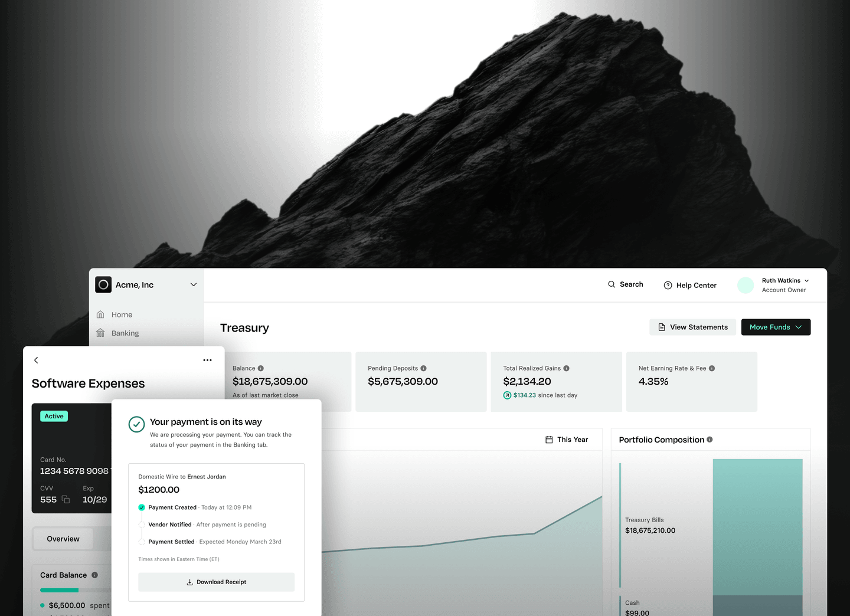Click the Card Balance spending progress bar
The height and width of the screenshot is (616, 850).
[x=59, y=590]
